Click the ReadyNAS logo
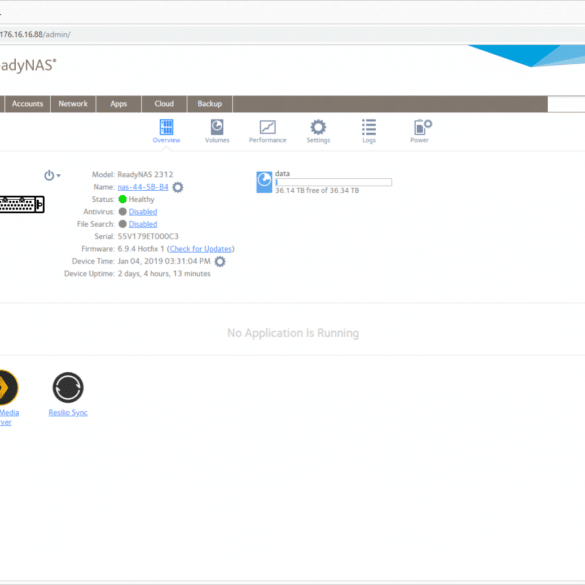Image resolution: width=585 pixels, height=585 pixels. [x=28, y=65]
